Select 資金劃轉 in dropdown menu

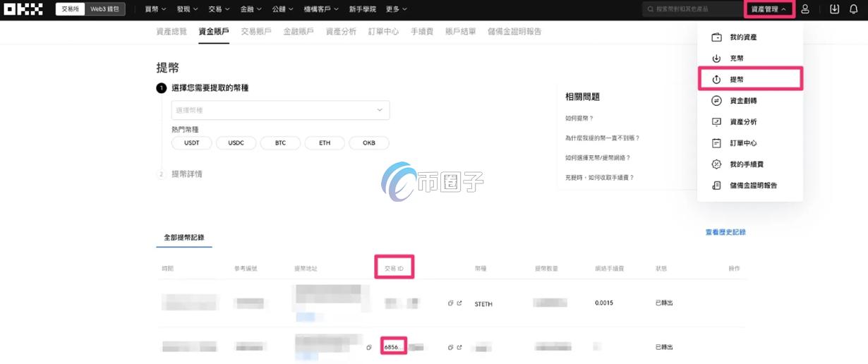743,101
